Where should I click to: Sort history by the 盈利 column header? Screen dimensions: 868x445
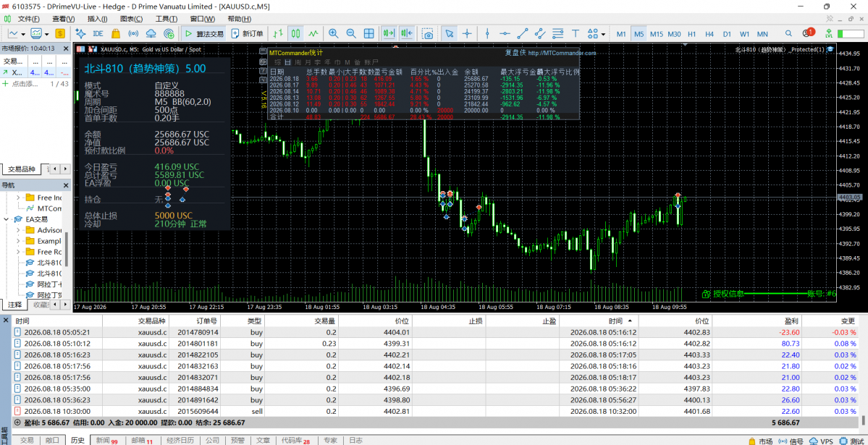[788, 321]
